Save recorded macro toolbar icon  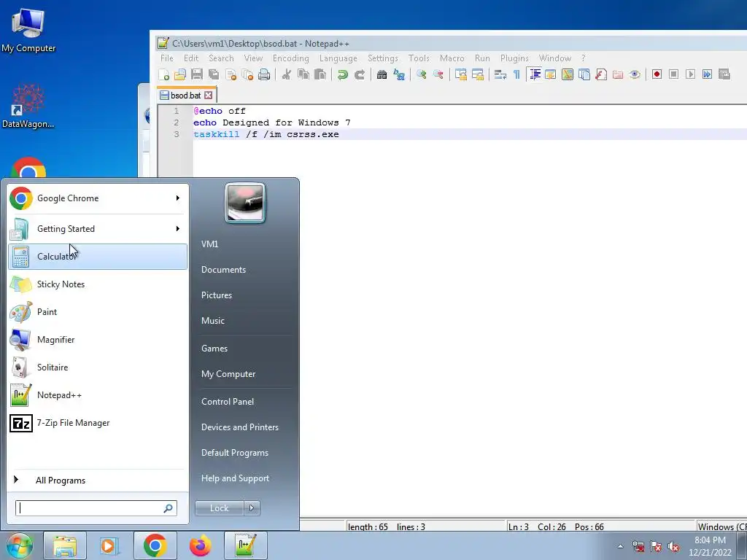pyautogui.click(x=724, y=74)
